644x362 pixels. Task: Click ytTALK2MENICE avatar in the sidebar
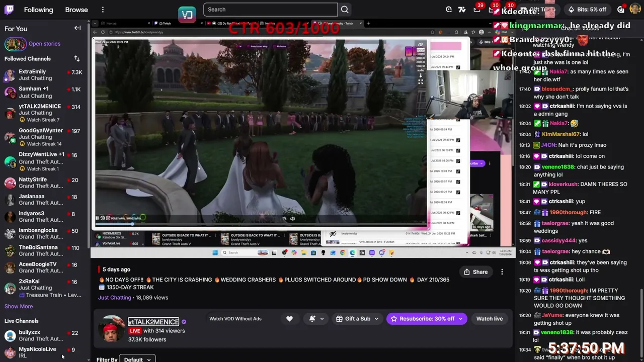pyautogui.click(x=10, y=113)
